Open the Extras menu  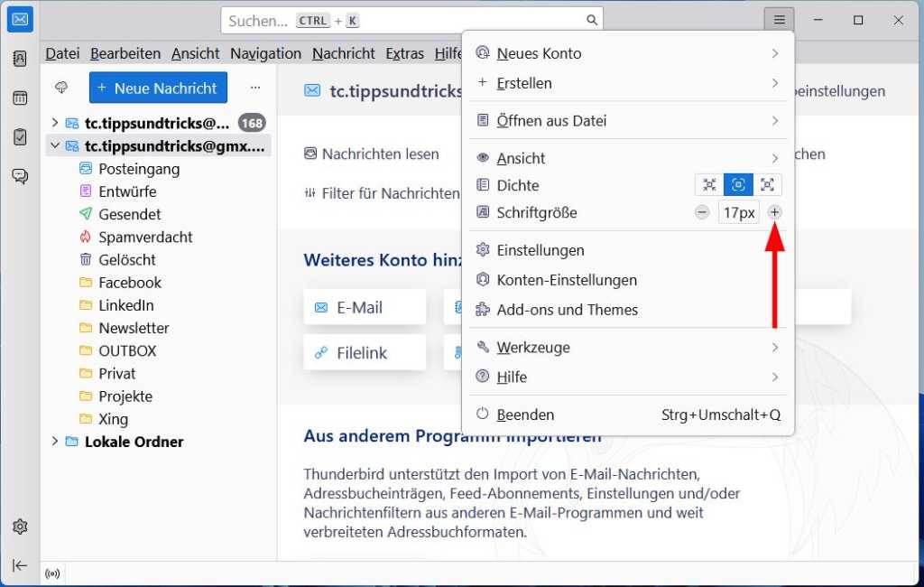point(404,53)
